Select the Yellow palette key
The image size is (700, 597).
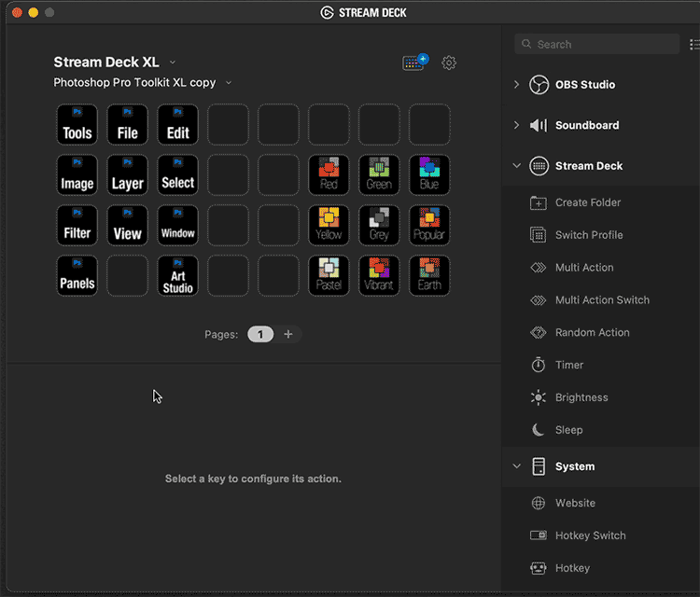click(x=329, y=226)
